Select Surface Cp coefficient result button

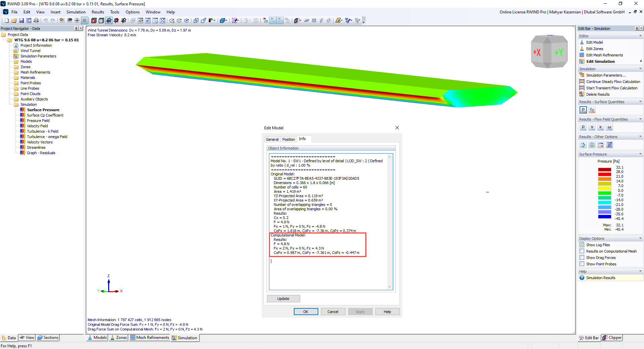point(592,110)
